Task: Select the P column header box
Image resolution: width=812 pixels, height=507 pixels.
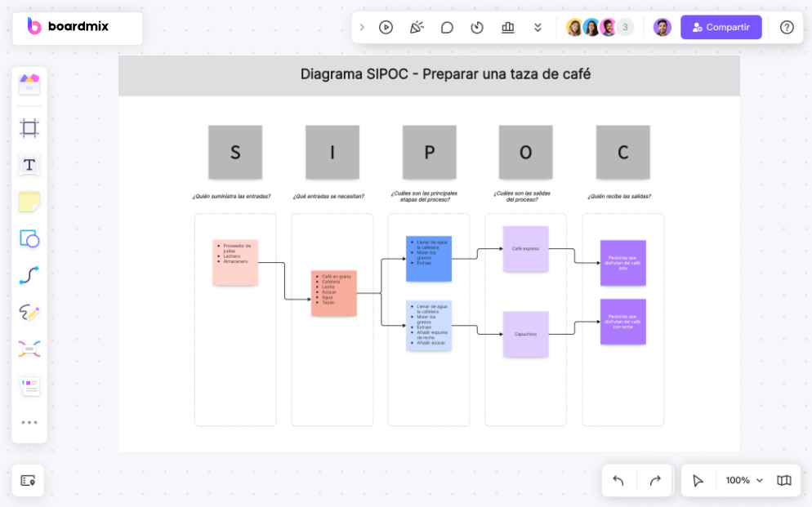Action: tap(430, 152)
